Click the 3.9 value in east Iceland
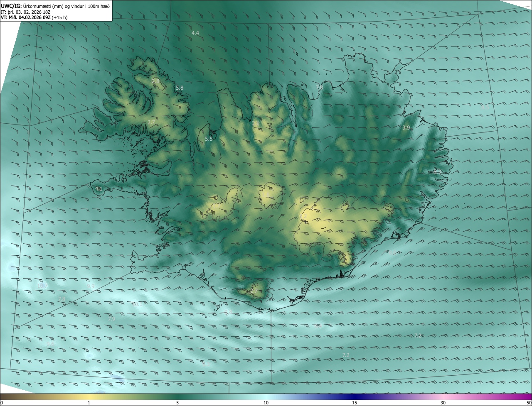The image size is (532, 406). (x=406, y=127)
